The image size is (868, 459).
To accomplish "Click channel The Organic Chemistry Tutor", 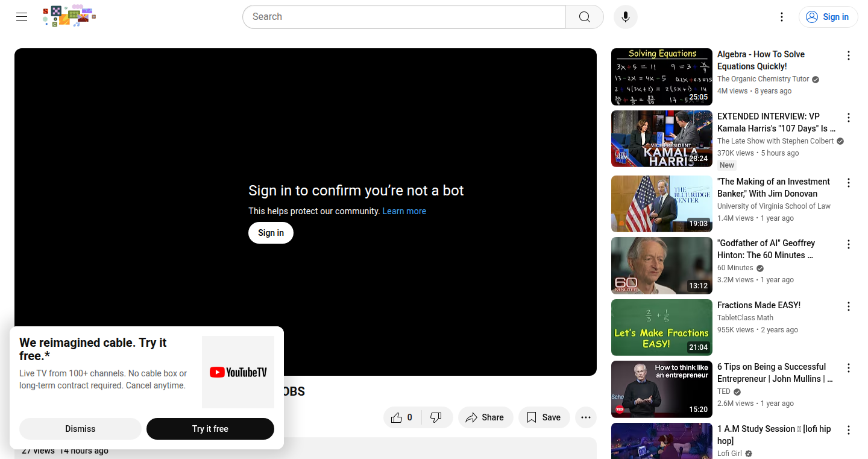I will pos(763,79).
